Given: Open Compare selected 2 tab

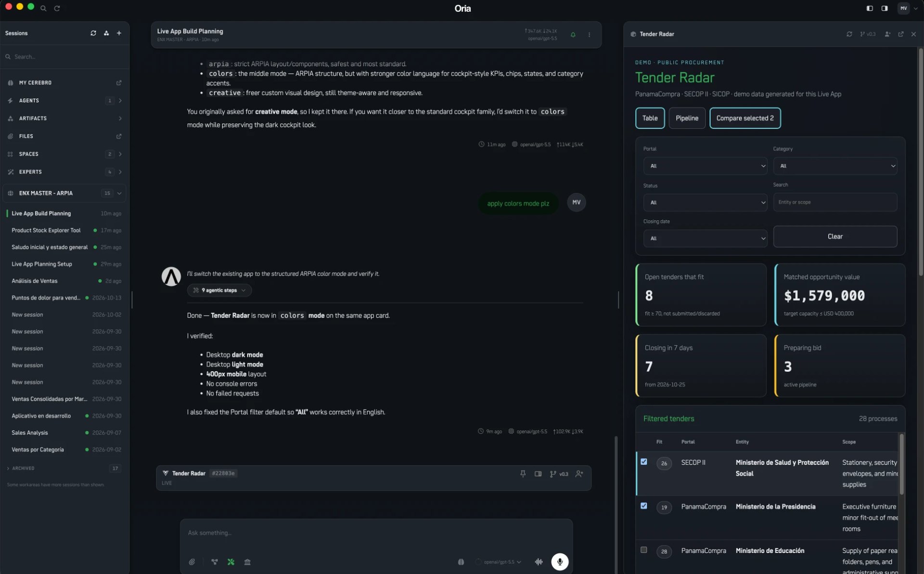Looking at the screenshot, I should coord(745,118).
